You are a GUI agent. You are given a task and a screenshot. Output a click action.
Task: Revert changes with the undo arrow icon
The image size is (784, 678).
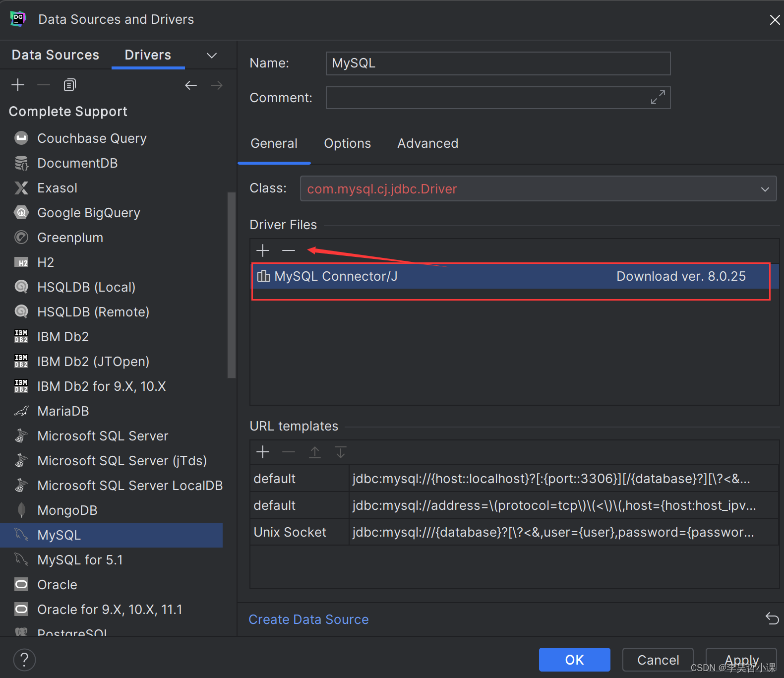(x=772, y=618)
